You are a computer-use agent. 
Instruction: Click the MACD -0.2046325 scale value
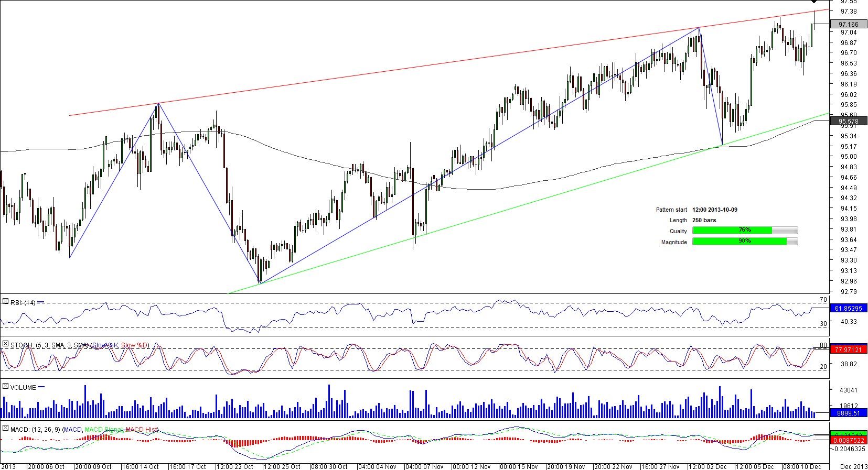[849, 449]
